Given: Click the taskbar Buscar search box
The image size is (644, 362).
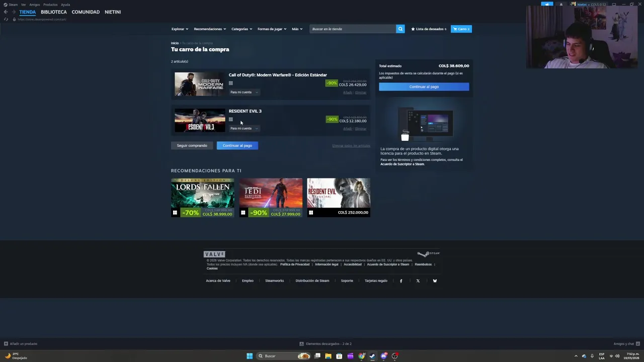Looking at the screenshot, I should (x=284, y=356).
